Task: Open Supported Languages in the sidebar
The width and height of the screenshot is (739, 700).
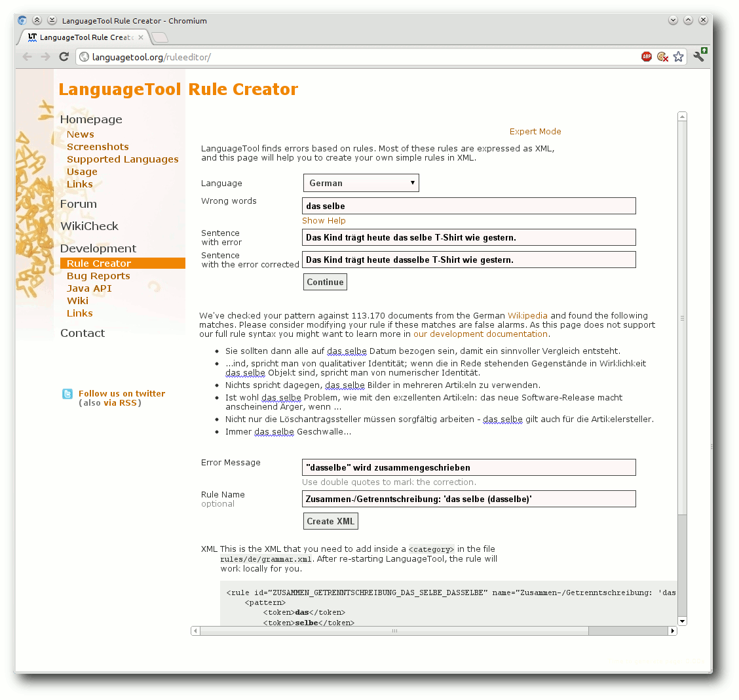Action: pyautogui.click(x=123, y=159)
